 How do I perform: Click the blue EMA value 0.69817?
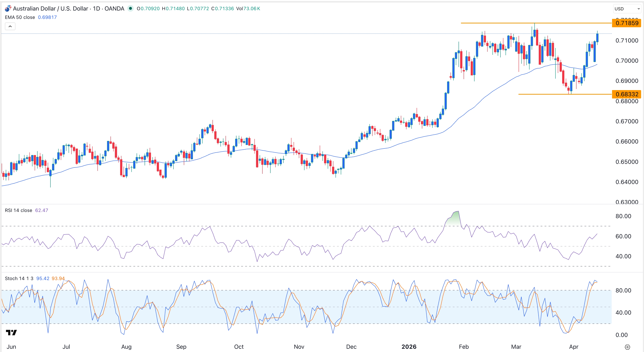point(47,17)
